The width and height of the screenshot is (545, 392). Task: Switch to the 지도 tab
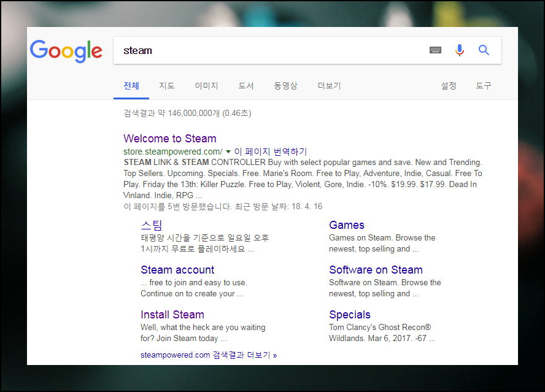pos(167,86)
